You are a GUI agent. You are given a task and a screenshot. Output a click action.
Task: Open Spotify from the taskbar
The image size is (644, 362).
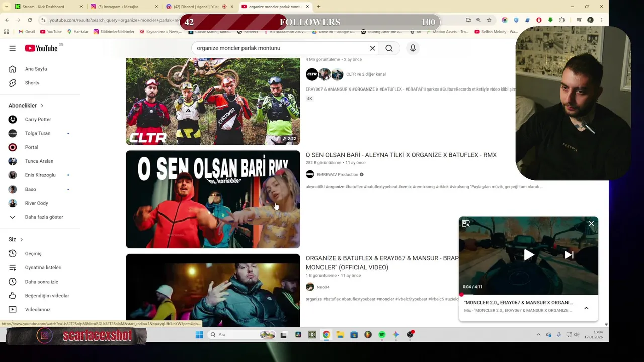pos(382,335)
